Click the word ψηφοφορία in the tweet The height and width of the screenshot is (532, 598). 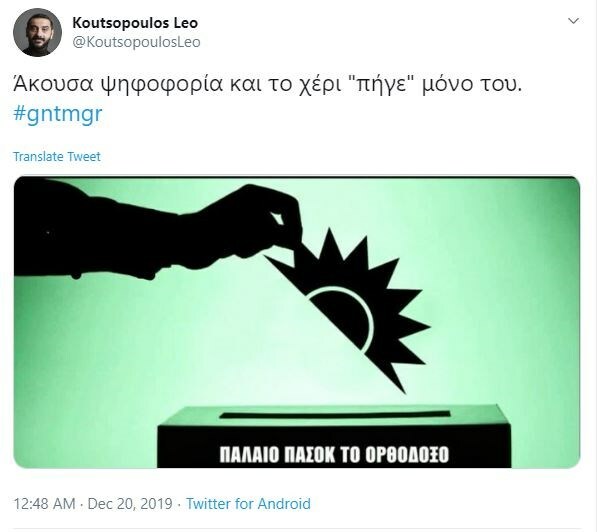(x=161, y=85)
